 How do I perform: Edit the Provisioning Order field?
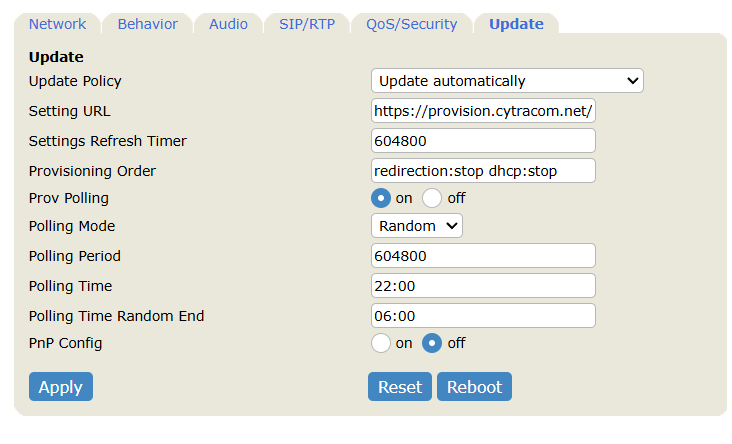[483, 171]
